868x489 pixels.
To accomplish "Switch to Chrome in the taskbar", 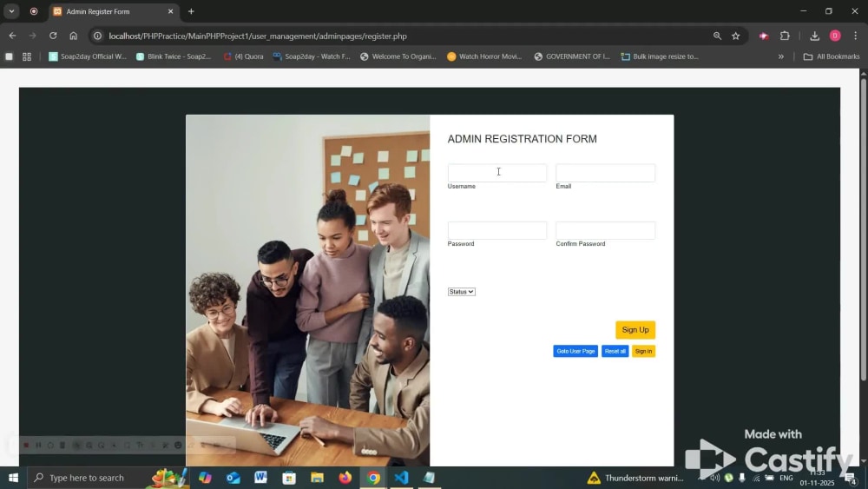I will click(373, 478).
